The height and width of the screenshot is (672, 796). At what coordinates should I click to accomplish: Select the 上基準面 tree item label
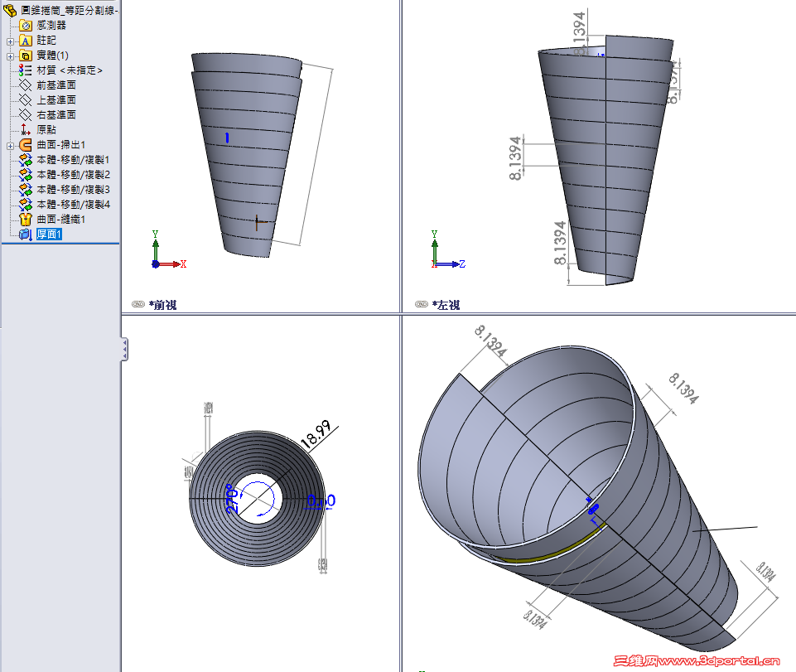(56, 100)
